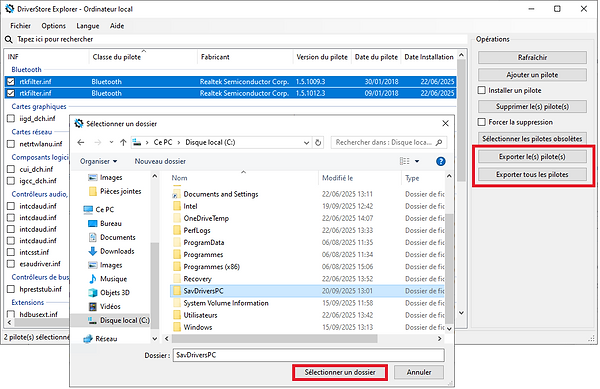The width and height of the screenshot is (600, 389).
Task: Open the view options dropdown arrow
Action: pos(417,161)
